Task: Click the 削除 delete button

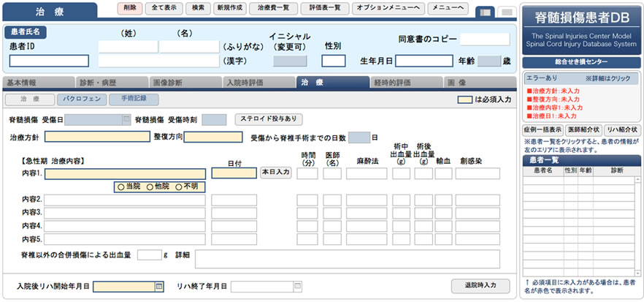Action: point(129,9)
